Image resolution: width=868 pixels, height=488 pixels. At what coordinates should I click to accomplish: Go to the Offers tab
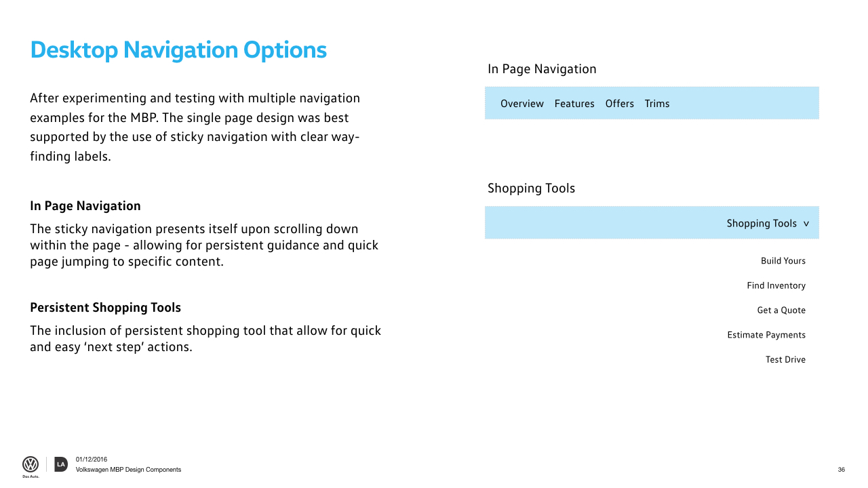(x=620, y=104)
